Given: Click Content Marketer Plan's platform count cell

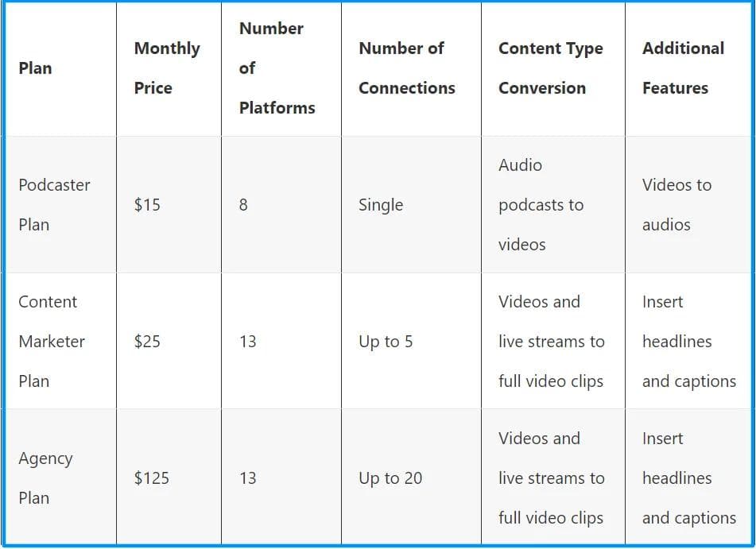Looking at the screenshot, I should 248,341.
